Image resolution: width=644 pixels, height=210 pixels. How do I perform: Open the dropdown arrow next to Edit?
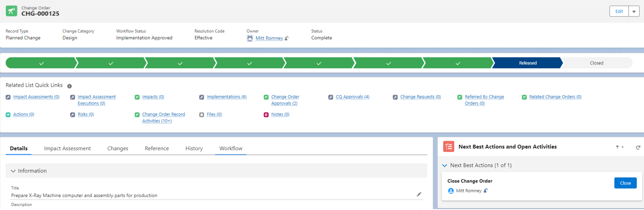(634, 12)
